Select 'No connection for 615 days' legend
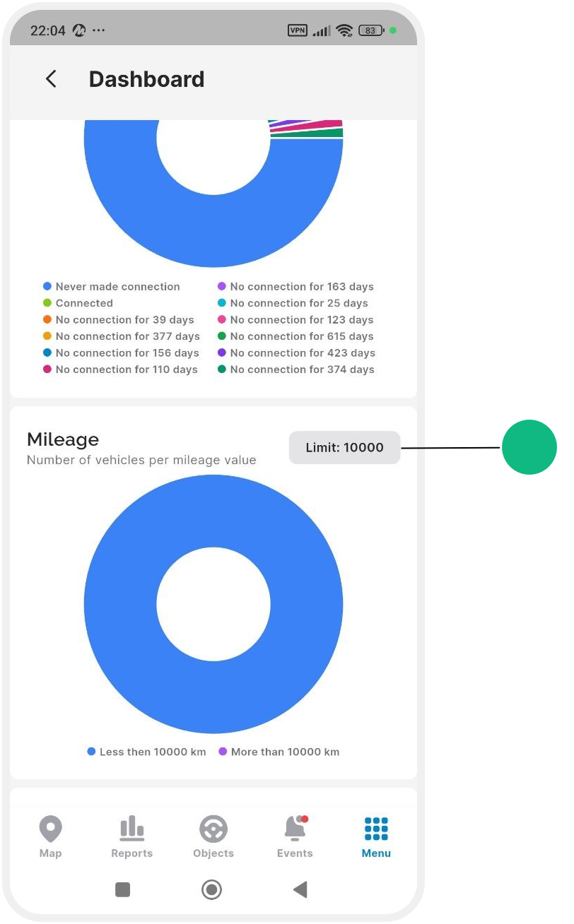This screenshot has width=574, height=924. [x=295, y=336]
